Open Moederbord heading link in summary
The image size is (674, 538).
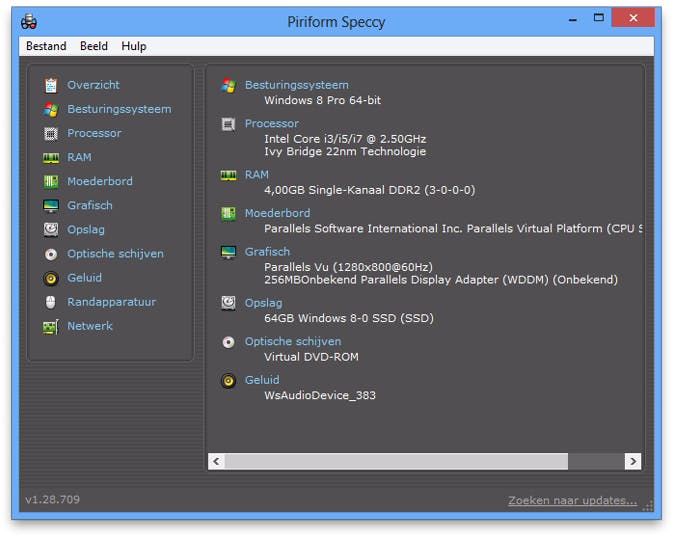(x=277, y=213)
